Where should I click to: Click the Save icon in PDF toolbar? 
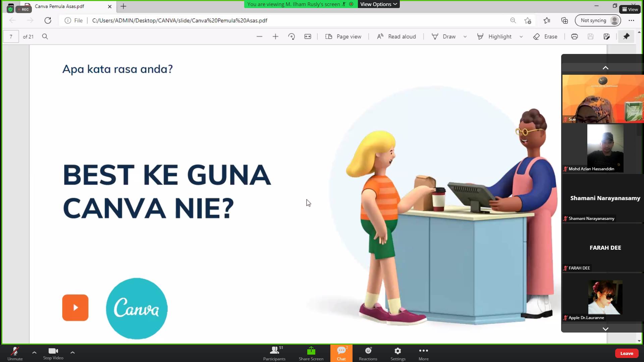[591, 37]
